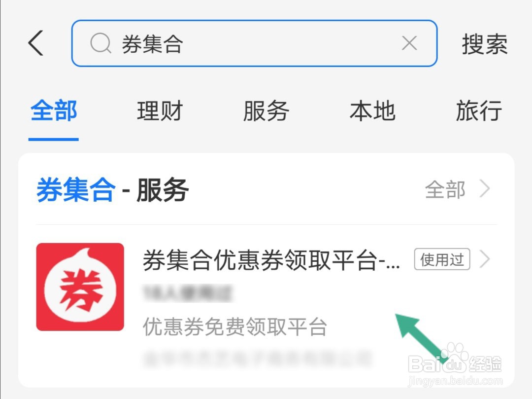532x399 pixels.
Task: Clear search text with X icon
Action: 409,43
